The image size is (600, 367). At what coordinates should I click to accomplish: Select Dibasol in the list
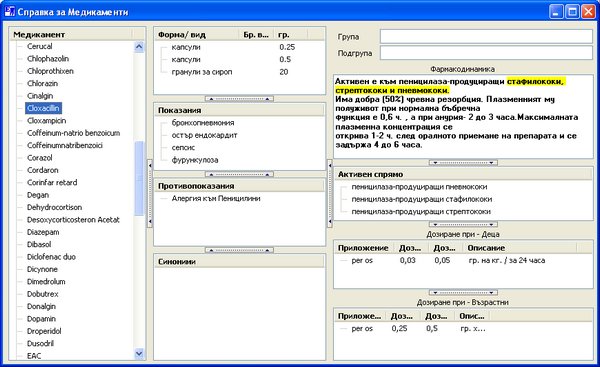(x=39, y=244)
